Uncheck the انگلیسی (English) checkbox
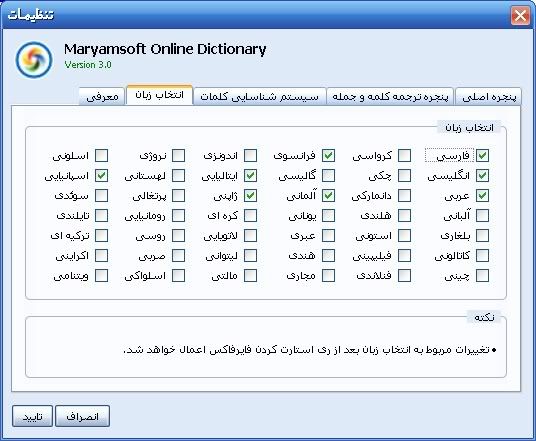Viewport: 536px width, 441px height. pyautogui.click(x=482, y=176)
